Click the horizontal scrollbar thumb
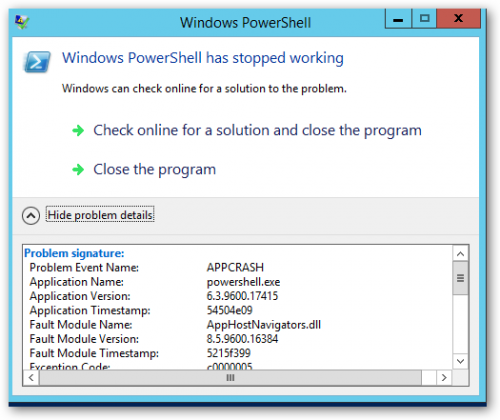 pyautogui.click(x=230, y=378)
